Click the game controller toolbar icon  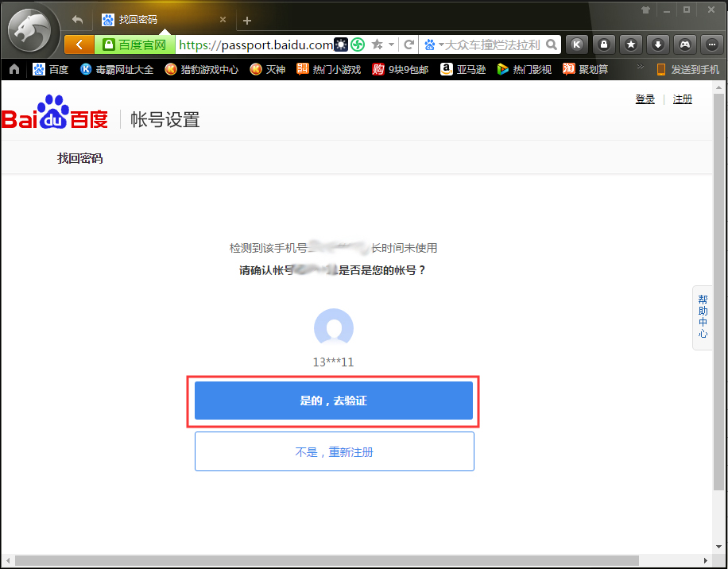[x=684, y=45]
